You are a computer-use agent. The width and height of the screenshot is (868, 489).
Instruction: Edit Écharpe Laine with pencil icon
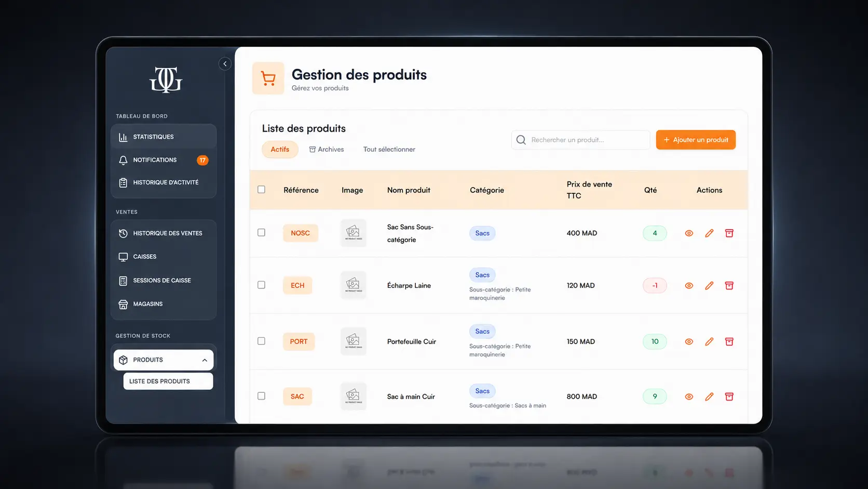709,286
